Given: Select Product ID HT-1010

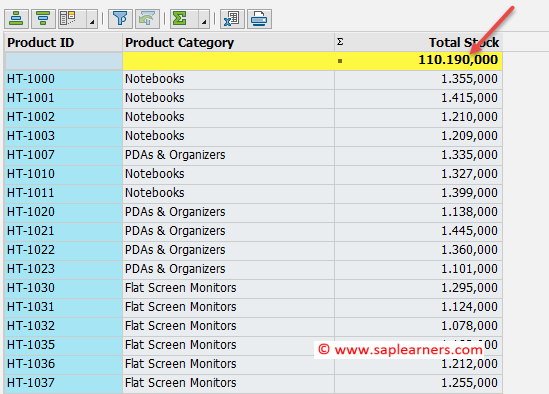Looking at the screenshot, I should pyautogui.click(x=63, y=174).
